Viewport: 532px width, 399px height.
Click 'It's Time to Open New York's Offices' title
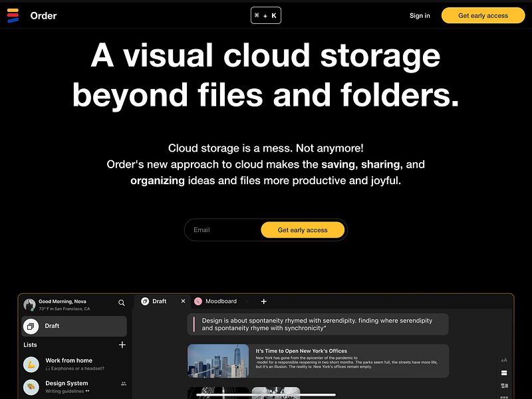(x=301, y=351)
